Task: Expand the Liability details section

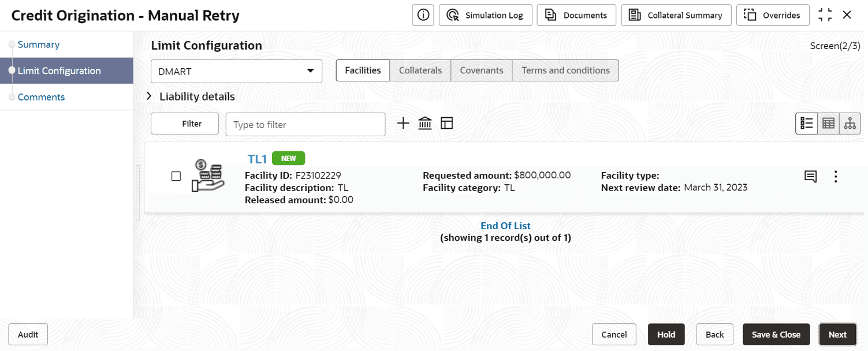Action: coord(149,96)
